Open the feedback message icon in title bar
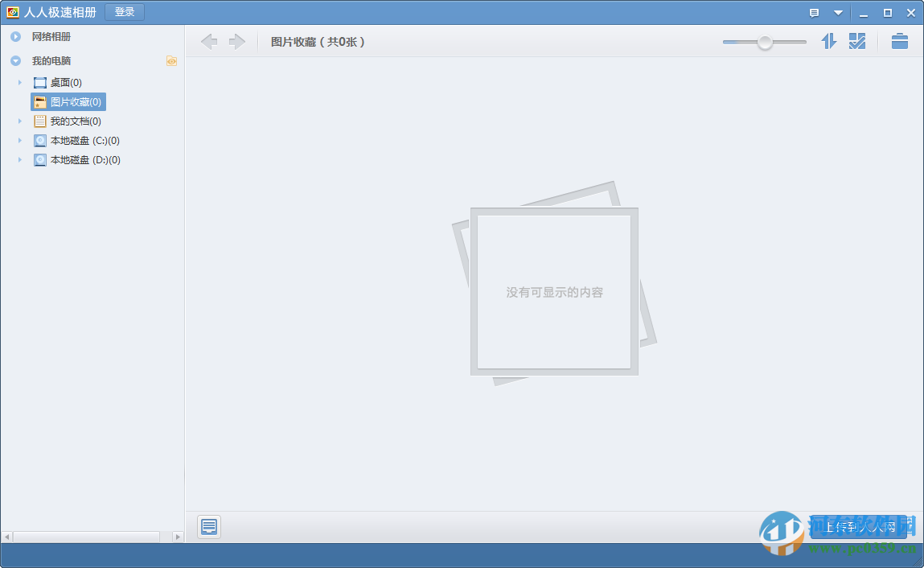 point(815,12)
